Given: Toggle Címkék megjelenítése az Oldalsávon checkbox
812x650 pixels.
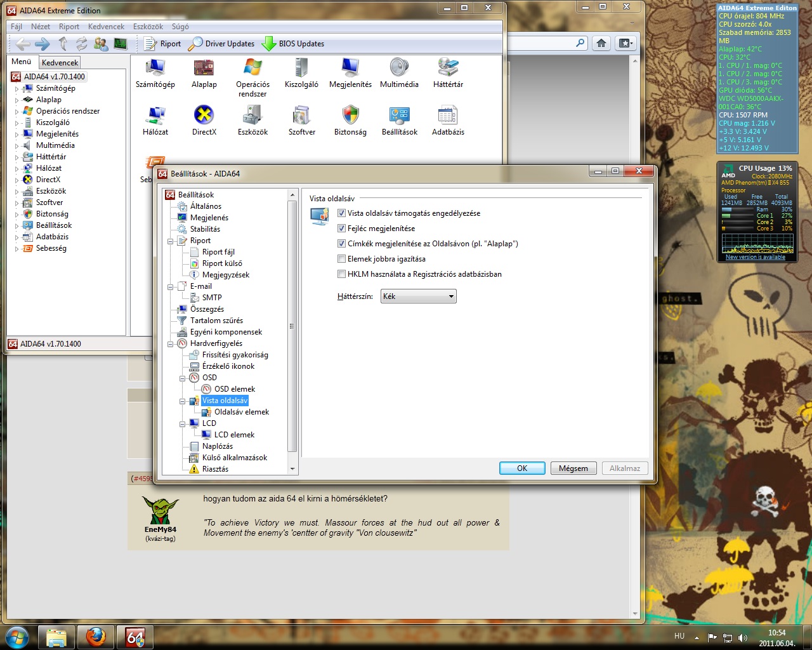Looking at the screenshot, I should point(341,244).
